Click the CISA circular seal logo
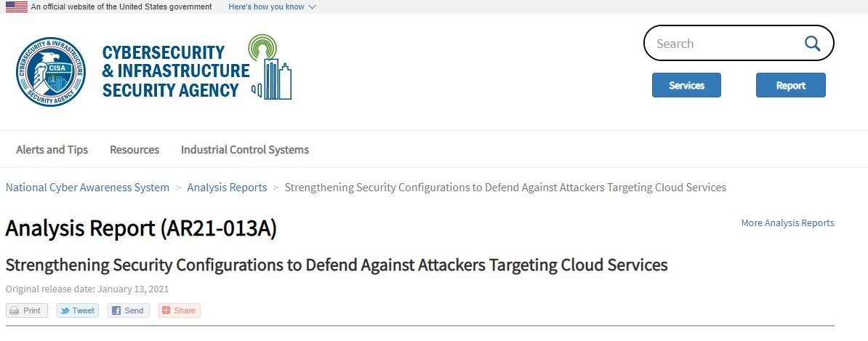868x341 pixels. pyautogui.click(x=50, y=71)
